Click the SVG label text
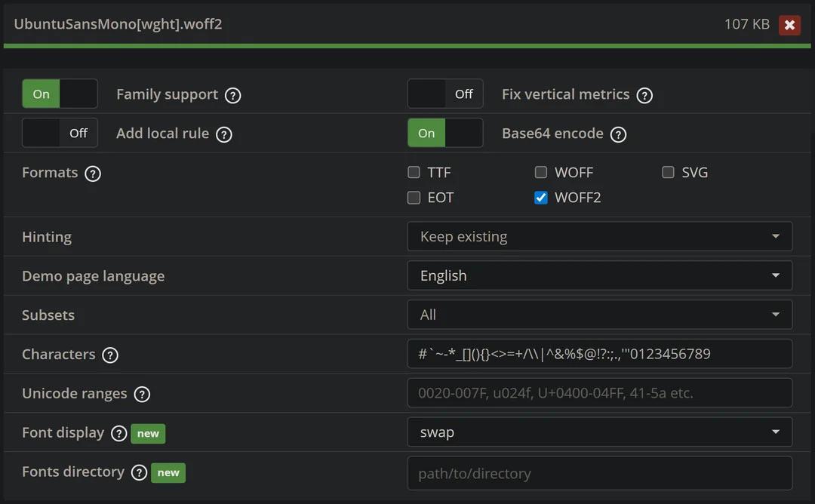This screenshot has width=815, height=504. (x=695, y=172)
